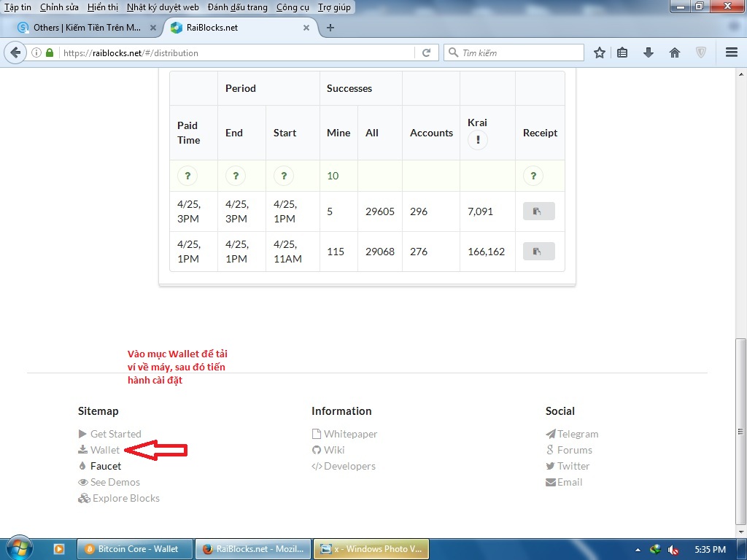Open receipt for the 166,162 Krai row
Viewport: 747px width, 560px height.
pyautogui.click(x=539, y=251)
